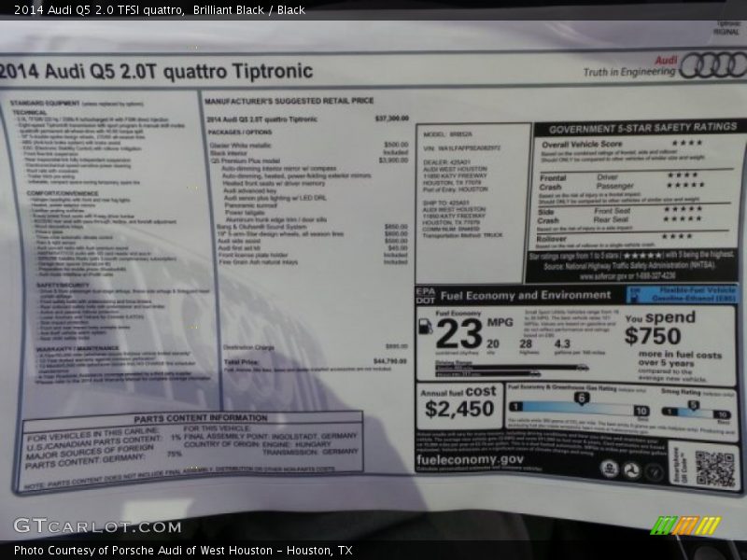
Task: Click the dark Department of Energy seal
Action: point(655,473)
